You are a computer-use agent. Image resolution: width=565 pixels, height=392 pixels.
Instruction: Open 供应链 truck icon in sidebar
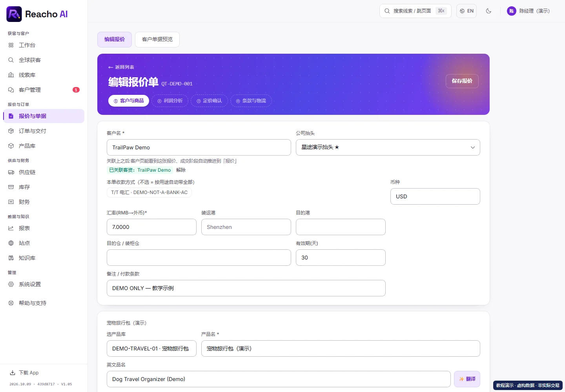[11, 172]
